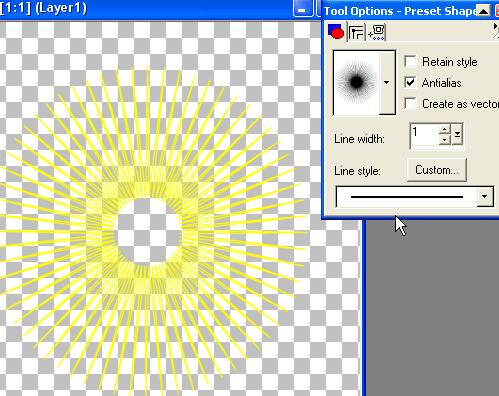Screen dimensions: 499x396
Task: Decrease Line width with the down arrow
Action: click(444, 140)
